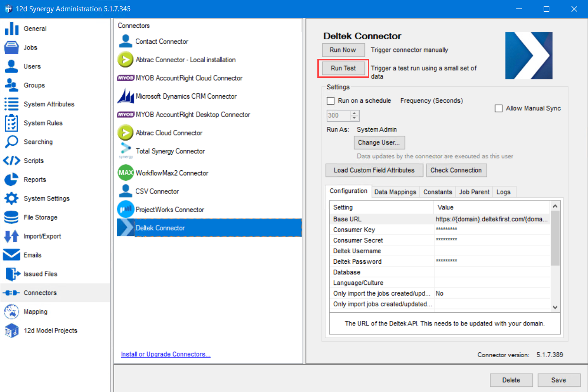
Task: Click the settings list scroll up arrow
Action: pyautogui.click(x=555, y=206)
